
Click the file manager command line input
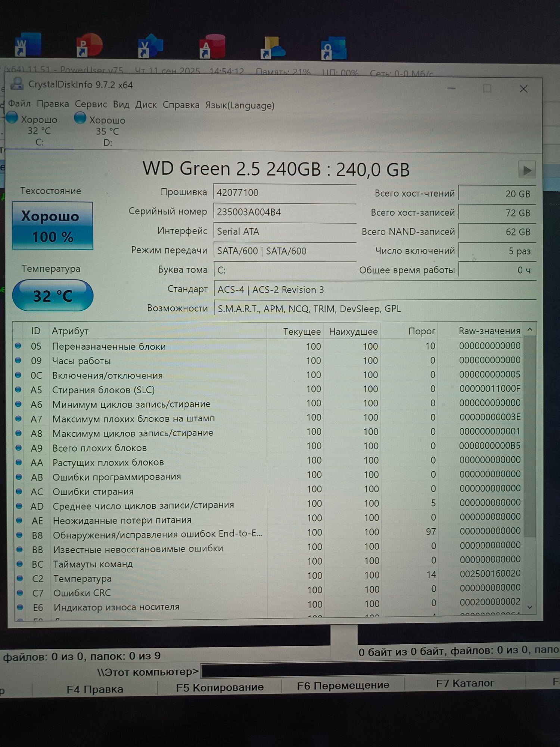380,670
